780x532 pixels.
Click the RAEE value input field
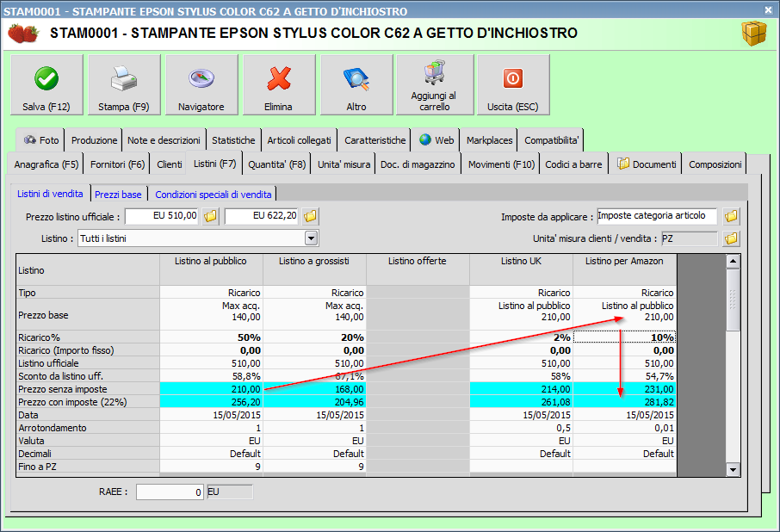point(170,492)
